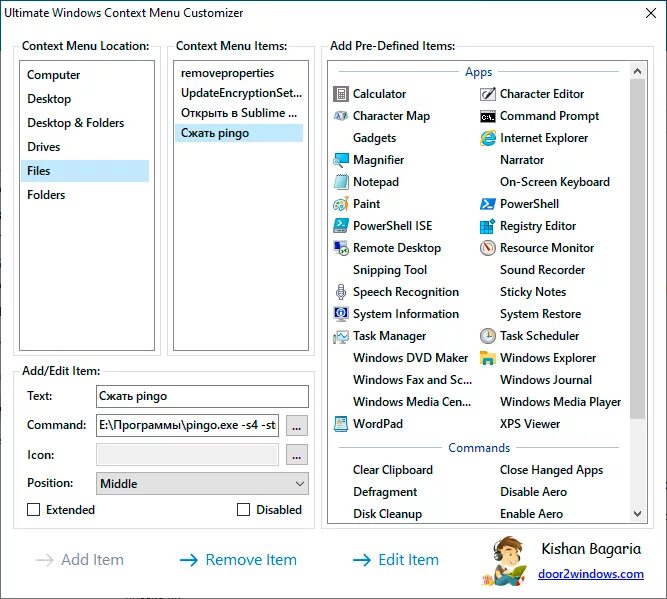The image size is (667, 599).
Task: Add Windows Media Player item
Action: pyautogui.click(x=560, y=402)
